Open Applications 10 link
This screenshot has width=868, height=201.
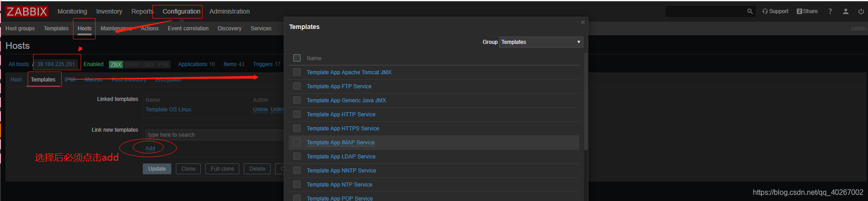pyautogui.click(x=196, y=64)
